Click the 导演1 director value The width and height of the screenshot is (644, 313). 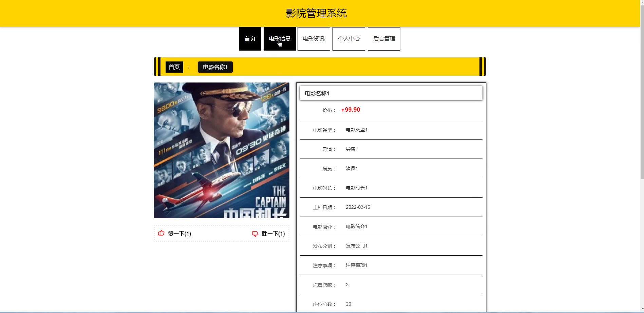[352, 149]
